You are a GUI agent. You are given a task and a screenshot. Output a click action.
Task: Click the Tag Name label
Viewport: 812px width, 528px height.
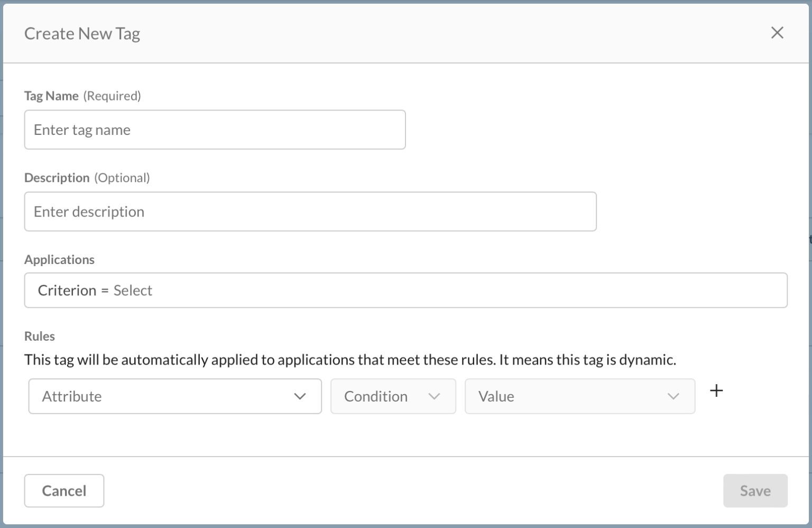tap(50, 96)
